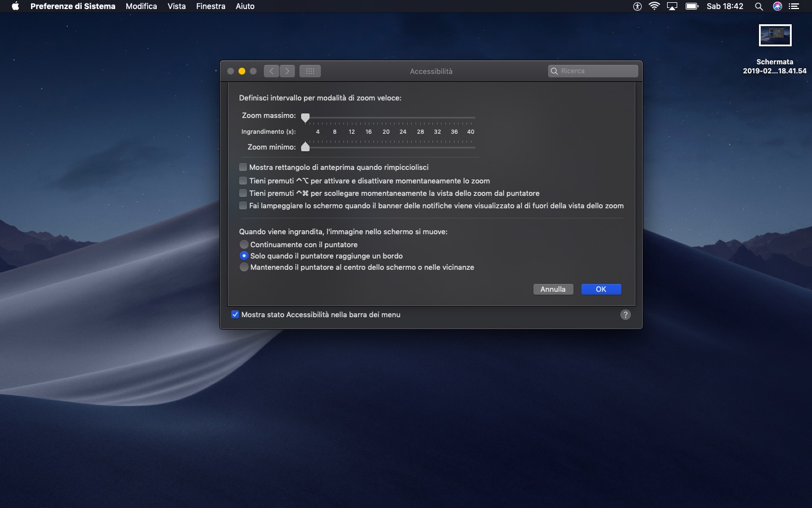Go forward with the right arrow
The image size is (812, 508).
(287, 71)
